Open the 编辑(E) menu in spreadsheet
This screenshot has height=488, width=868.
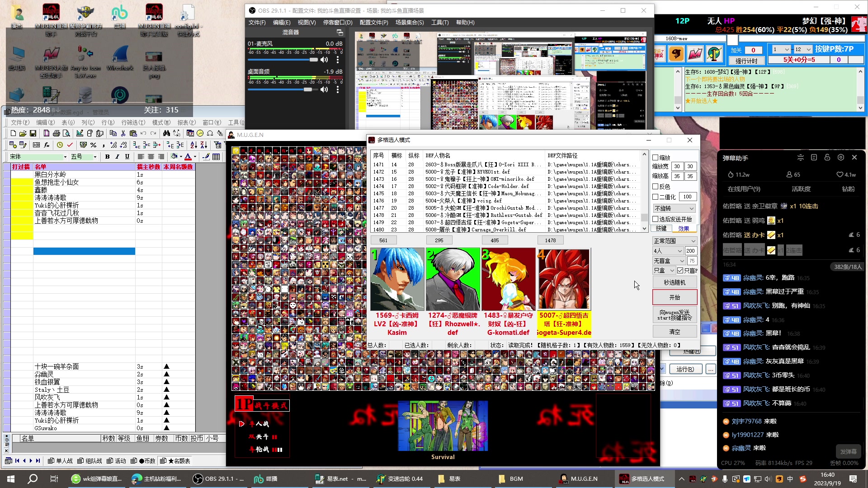pos(45,122)
